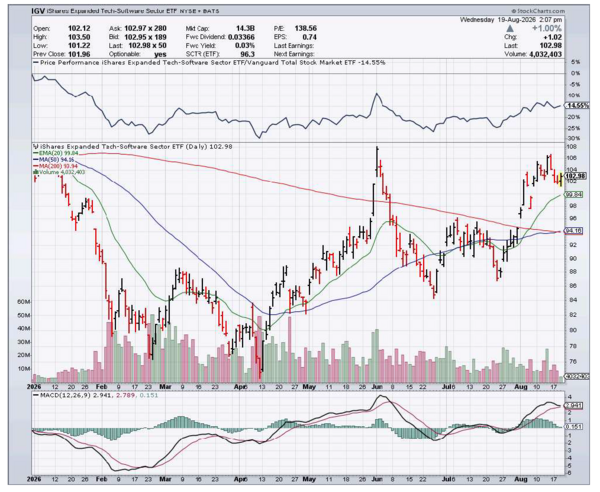
Task: Click the 'iShares Expanded Tech-Software Sector ETF' header title
Action: 111,11
